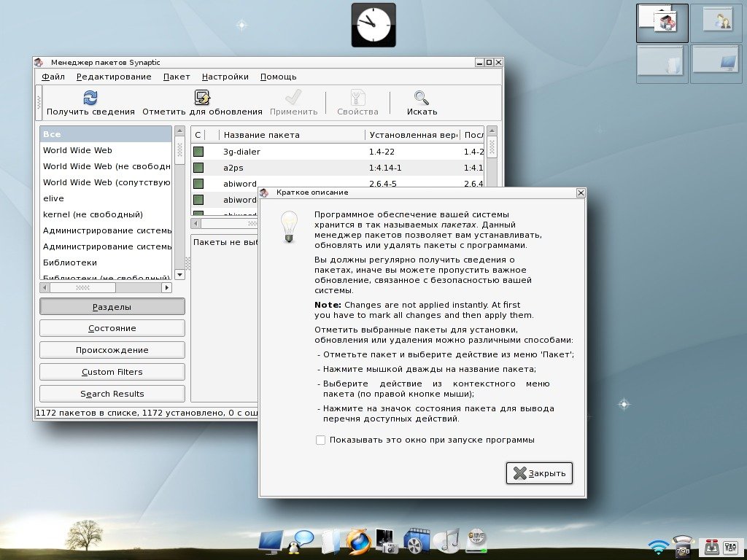The image size is (747, 560).
Task: Switch the filter view to Состояние
Action: click(112, 328)
